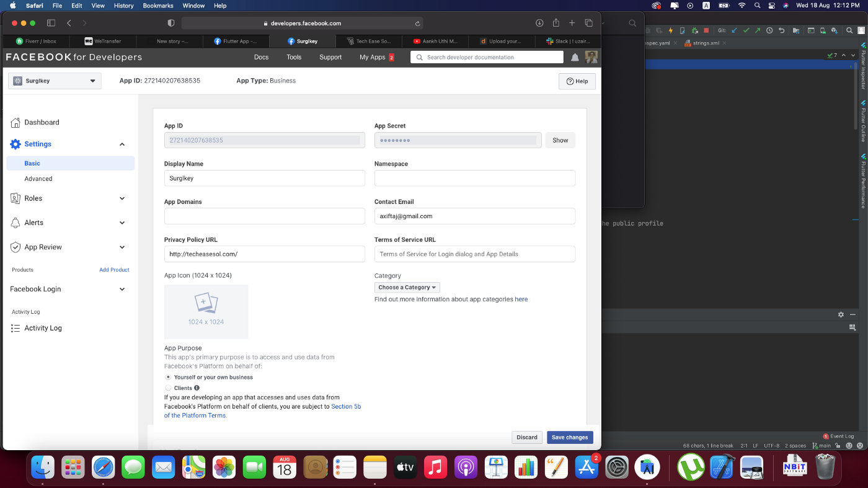This screenshot has height=488, width=868.
Task: Select Yourself or your own business radio
Action: tap(168, 377)
